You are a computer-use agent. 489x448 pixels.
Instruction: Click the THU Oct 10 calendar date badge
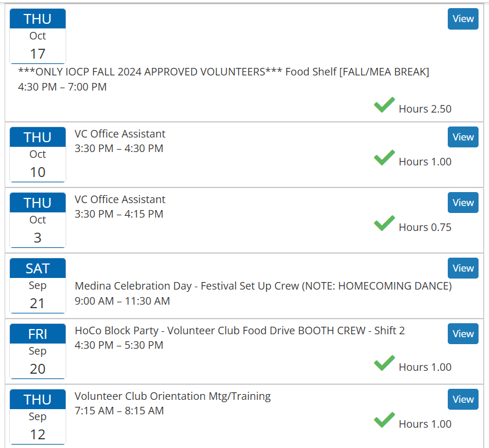38,154
